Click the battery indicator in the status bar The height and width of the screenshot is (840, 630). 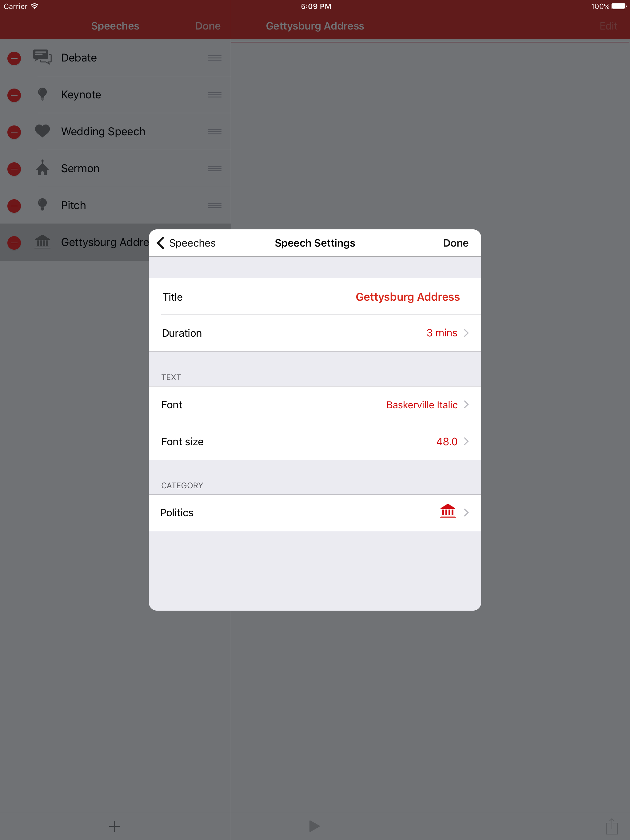coord(619,6)
